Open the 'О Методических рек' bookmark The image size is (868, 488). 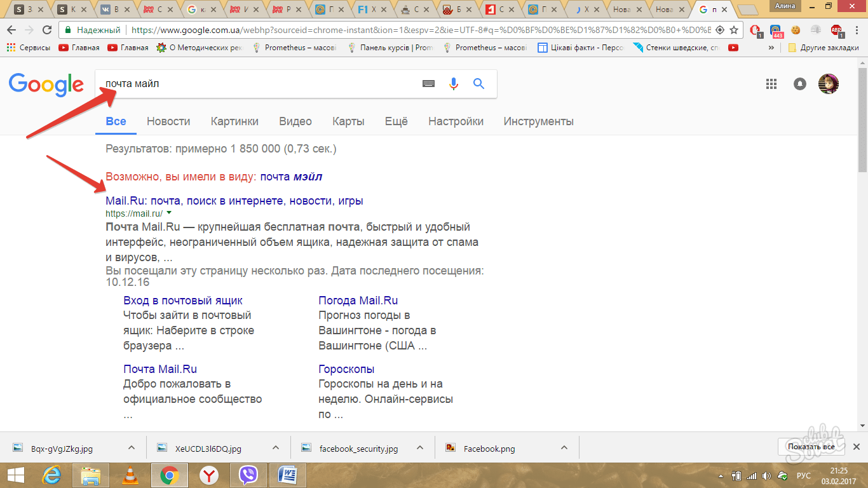pyautogui.click(x=200, y=48)
